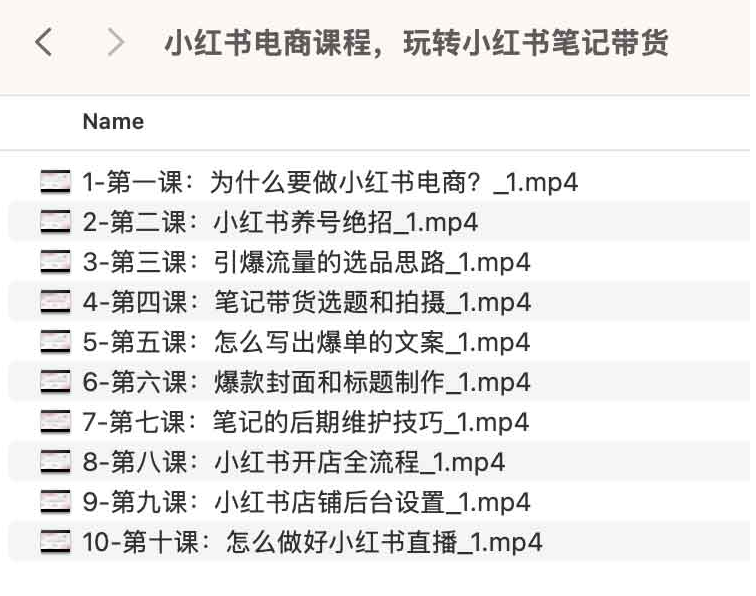Screen dimensions: 756x596
Task: Click video icon of lesson 5 file
Action: tap(55, 342)
